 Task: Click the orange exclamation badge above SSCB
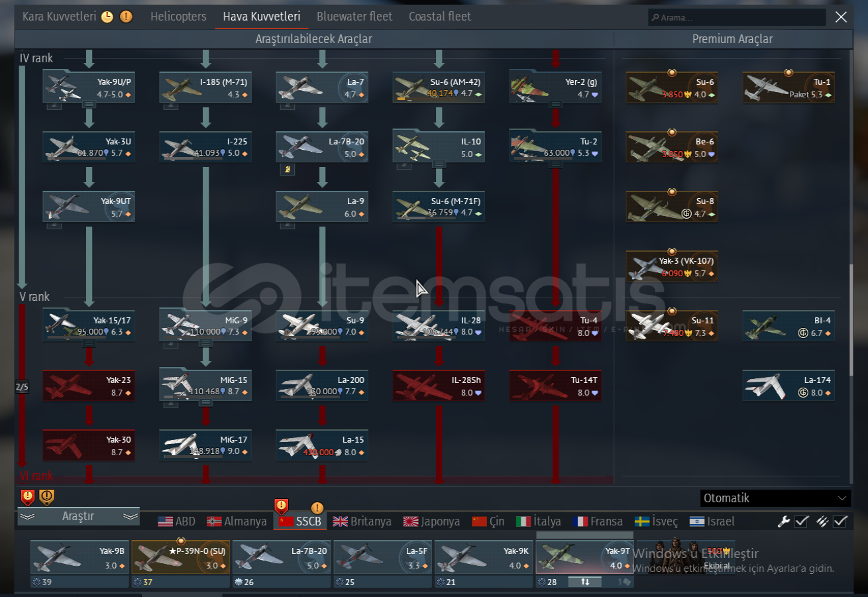(x=317, y=508)
